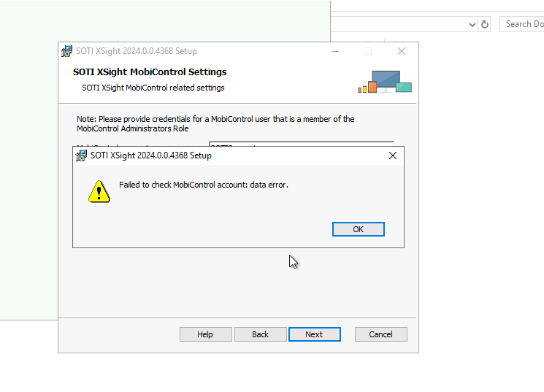544x392 pixels.
Task: Cancel the SOTI XSight setup
Action: (380, 334)
